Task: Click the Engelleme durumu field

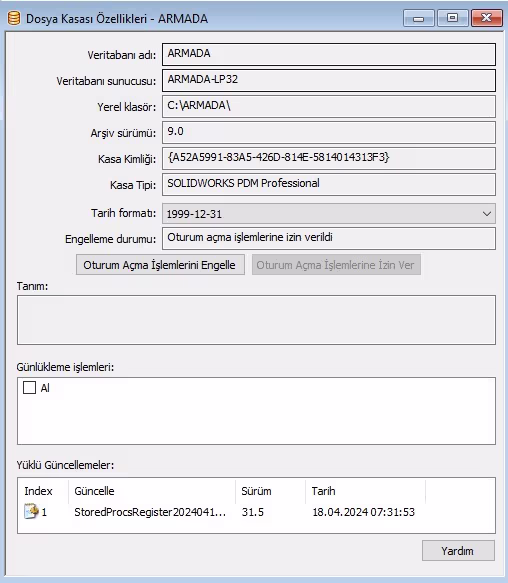Action: (x=329, y=238)
